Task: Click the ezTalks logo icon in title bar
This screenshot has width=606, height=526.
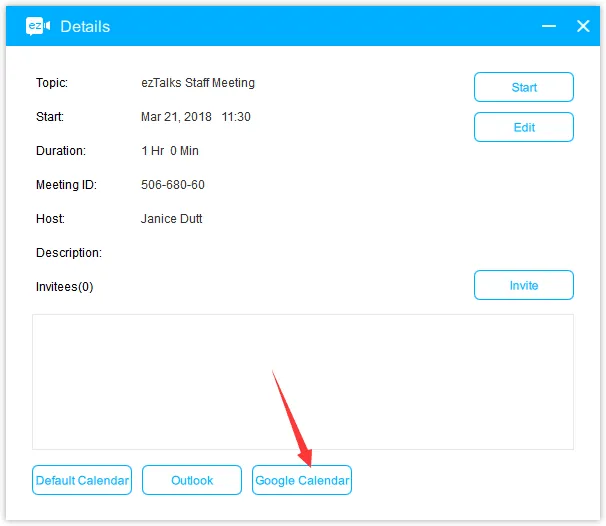Action: click(x=38, y=26)
